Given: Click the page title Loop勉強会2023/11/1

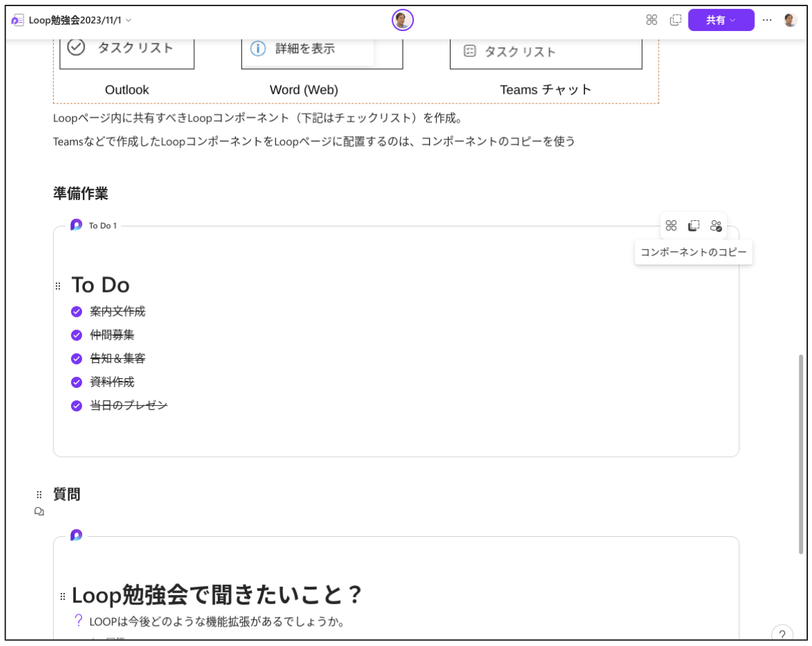Looking at the screenshot, I should (75, 20).
